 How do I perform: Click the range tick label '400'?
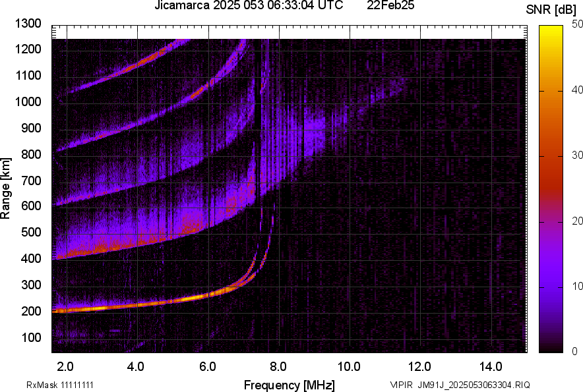(x=31, y=258)
